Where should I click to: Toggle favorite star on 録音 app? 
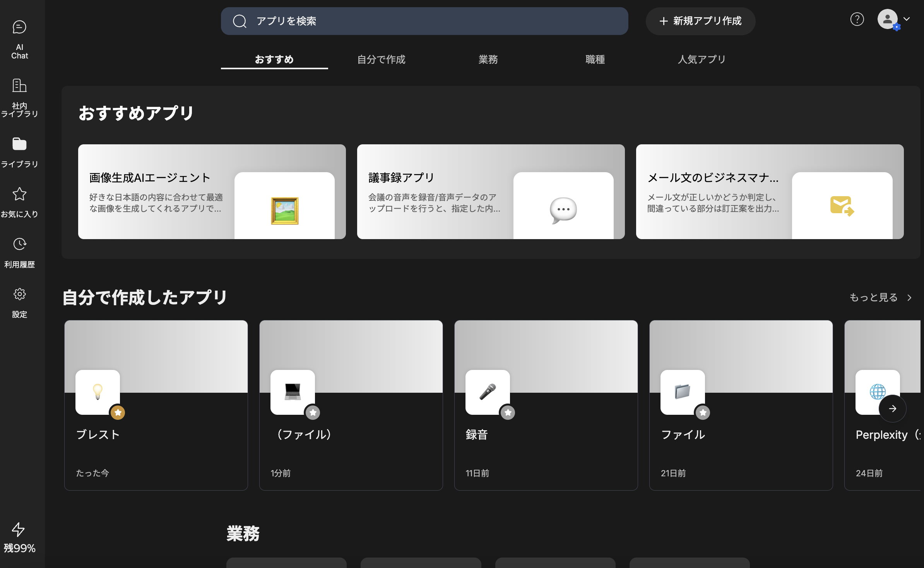(x=508, y=412)
